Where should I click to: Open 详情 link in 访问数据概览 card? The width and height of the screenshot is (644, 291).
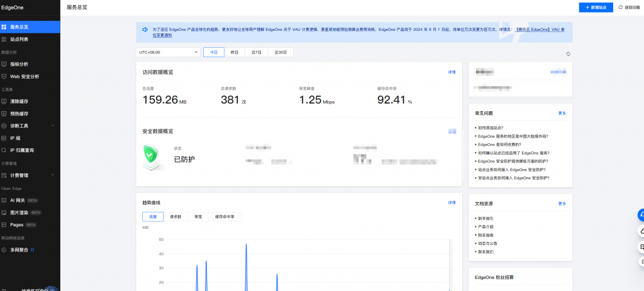pyautogui.click(x=452, y=72)
